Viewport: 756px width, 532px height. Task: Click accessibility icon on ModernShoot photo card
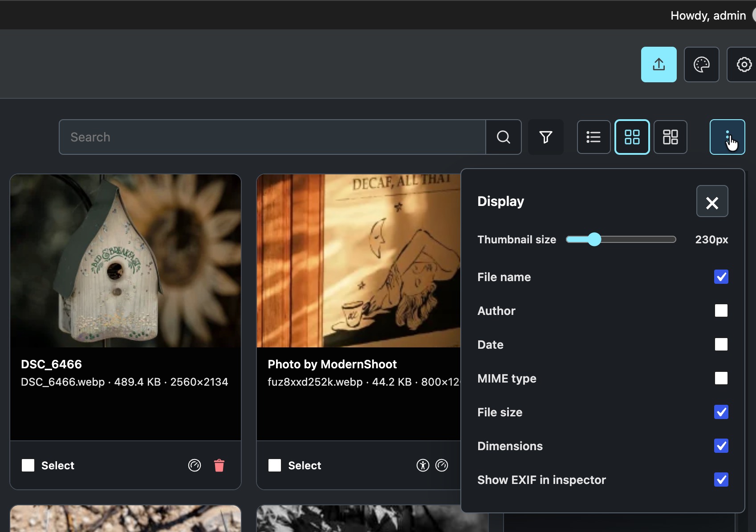(x=423, y=465)
